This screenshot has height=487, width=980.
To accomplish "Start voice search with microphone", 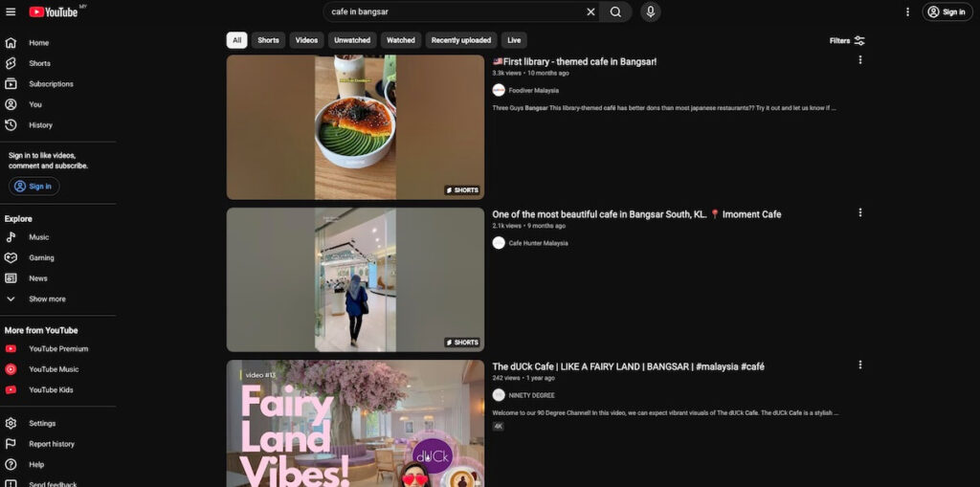I will point(650,11).
